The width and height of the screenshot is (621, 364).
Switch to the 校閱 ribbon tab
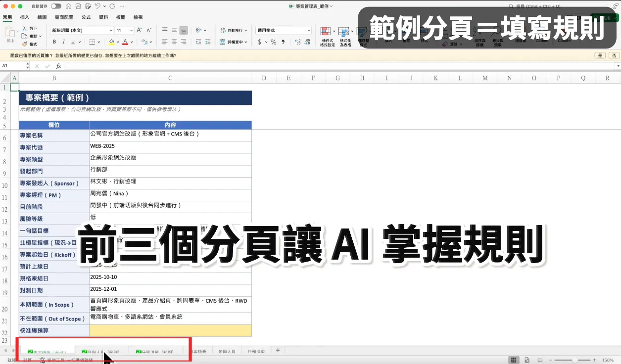tap(121, 17)
